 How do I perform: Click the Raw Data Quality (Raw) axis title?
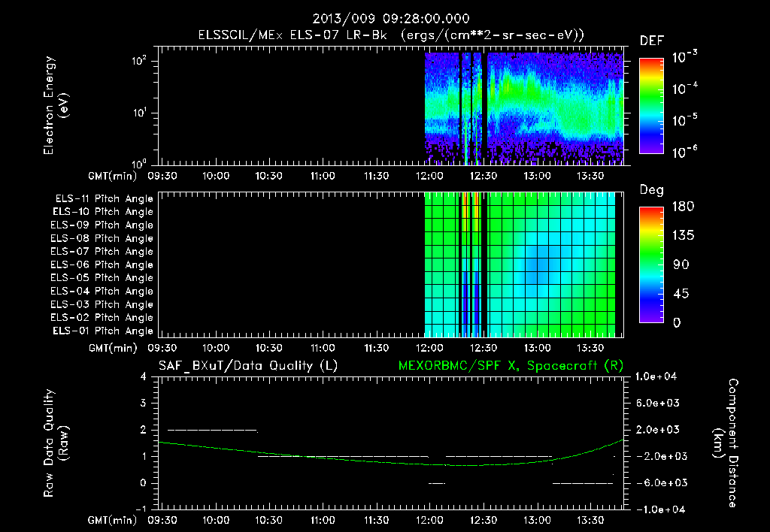(56, 443)
